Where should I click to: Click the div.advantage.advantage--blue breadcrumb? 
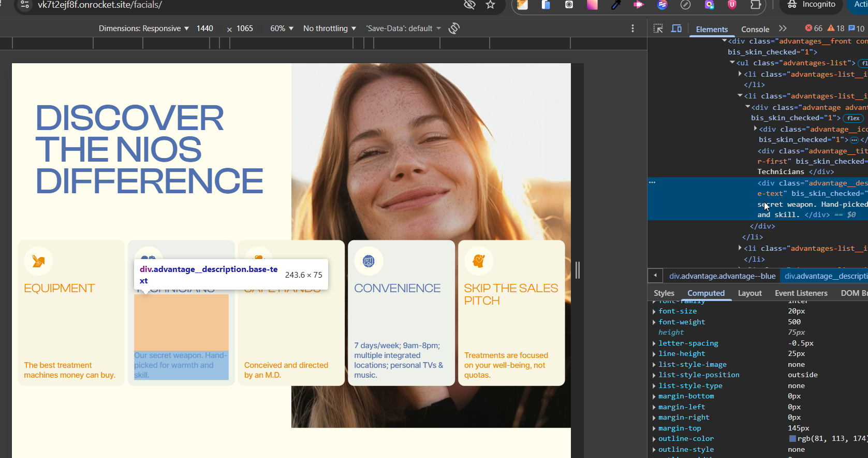[722, 276]
